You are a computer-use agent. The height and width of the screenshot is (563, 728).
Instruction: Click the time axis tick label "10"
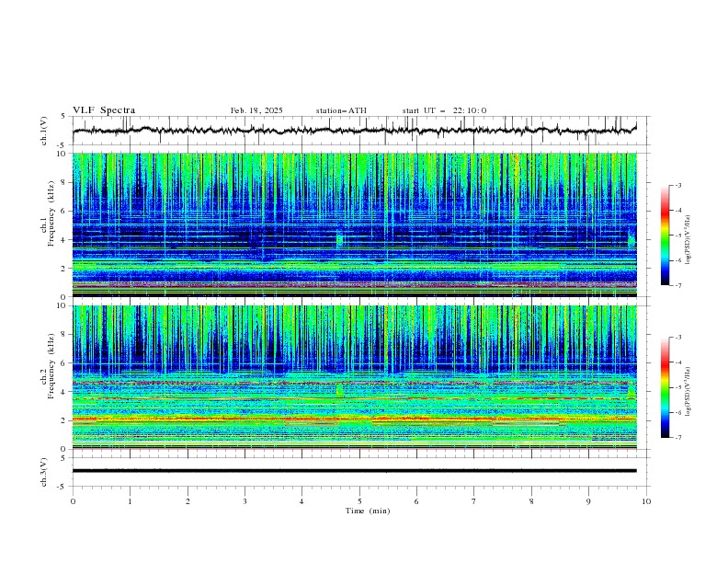(x=646, y=501)
